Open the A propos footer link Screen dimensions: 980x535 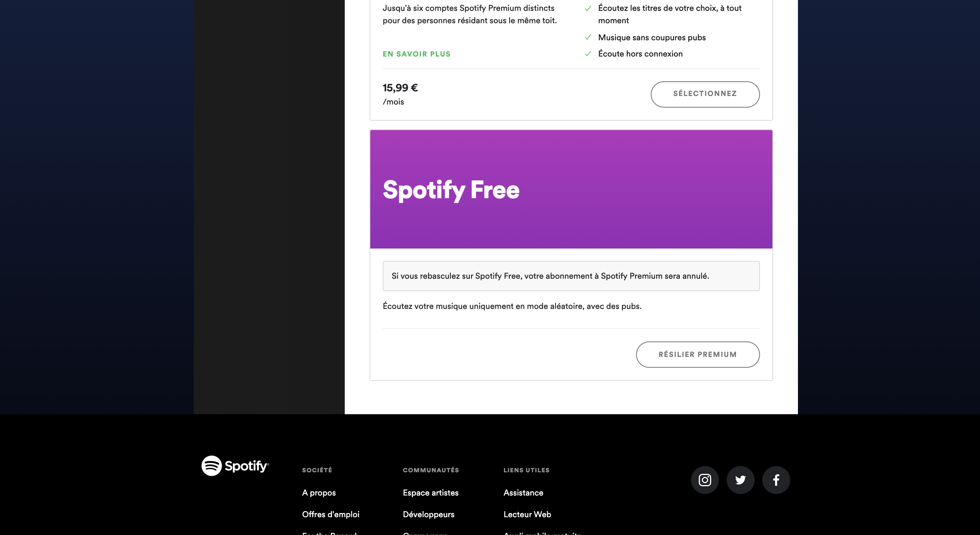319,493
